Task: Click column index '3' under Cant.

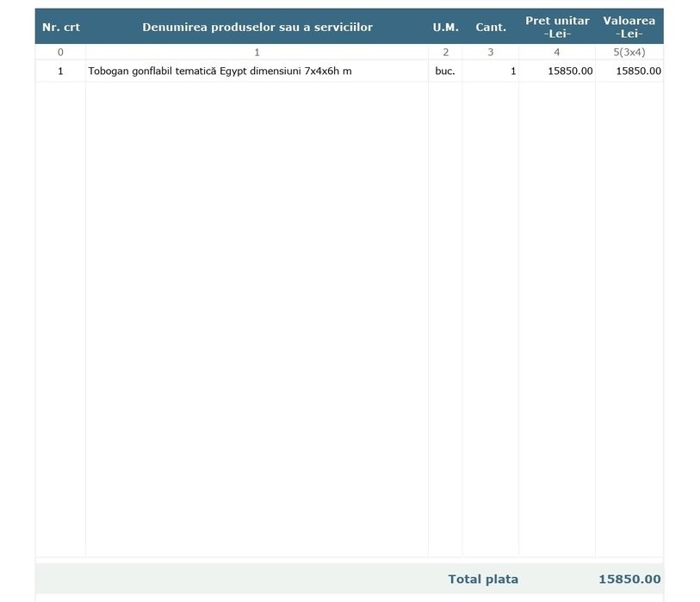Action: pos(491,53)
